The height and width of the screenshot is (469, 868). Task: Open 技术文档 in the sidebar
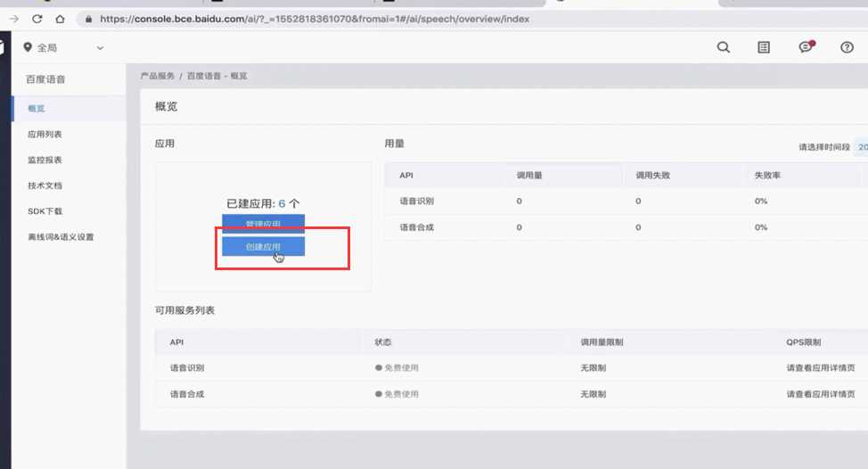[x=45, y=185]
